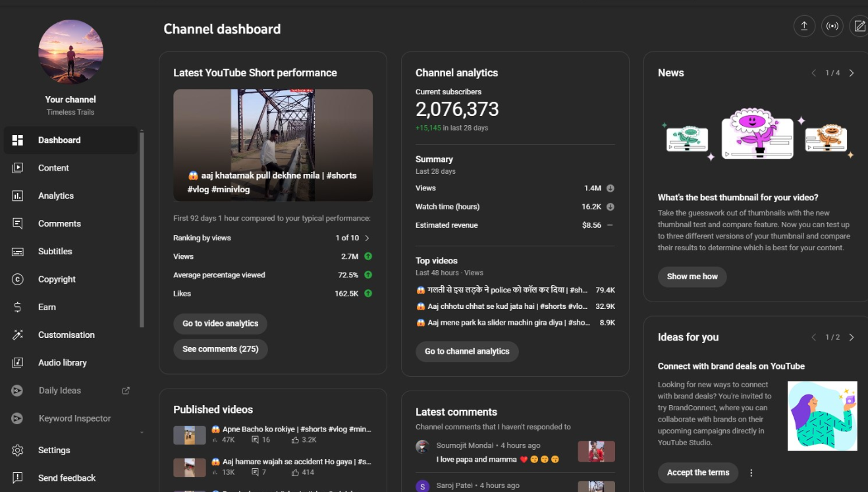Click the Send feedback exclamation icon
This screenshot has width=868, height=492.
tap(18, 478)
